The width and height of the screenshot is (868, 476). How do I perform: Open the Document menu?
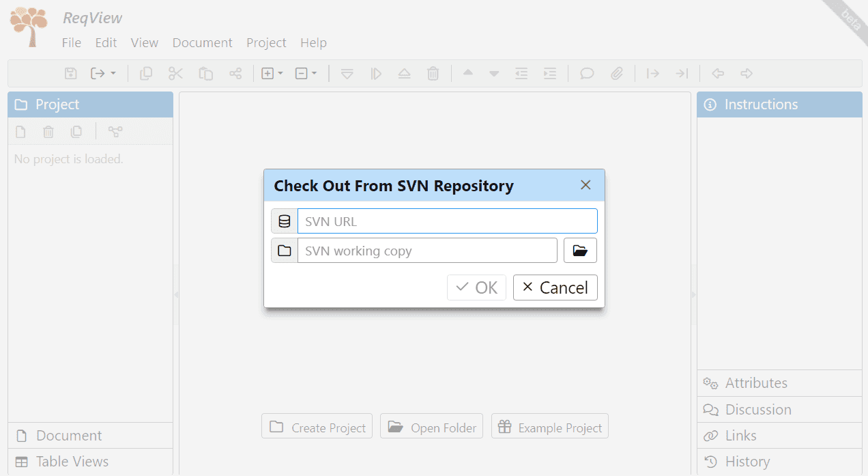pos(203,42)
